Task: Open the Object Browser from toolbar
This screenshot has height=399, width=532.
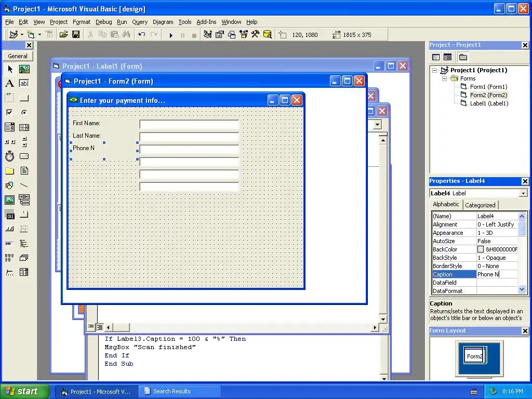Action: coord(244,34)
